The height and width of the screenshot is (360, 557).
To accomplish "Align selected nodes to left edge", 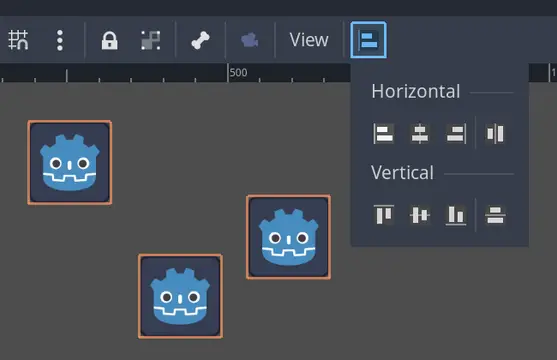I will point(383,134).
